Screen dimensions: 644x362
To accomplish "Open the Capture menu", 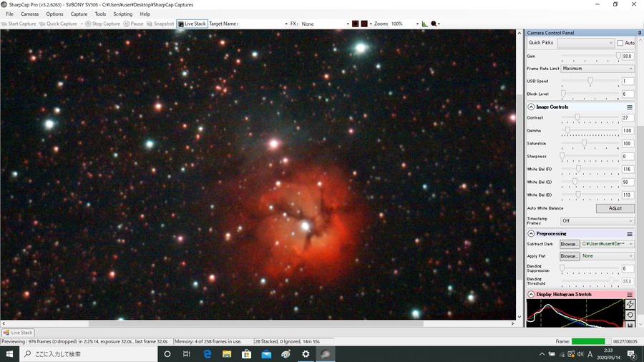I will coord(79,14).
